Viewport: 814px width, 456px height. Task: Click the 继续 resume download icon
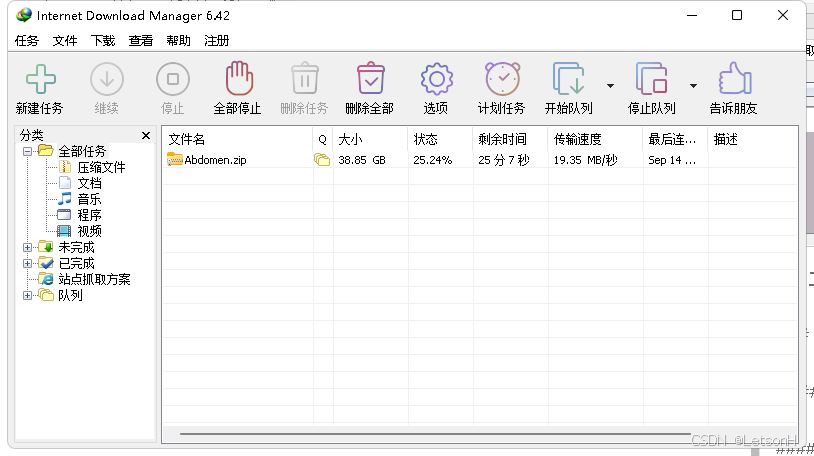click(x=106, y=79)
